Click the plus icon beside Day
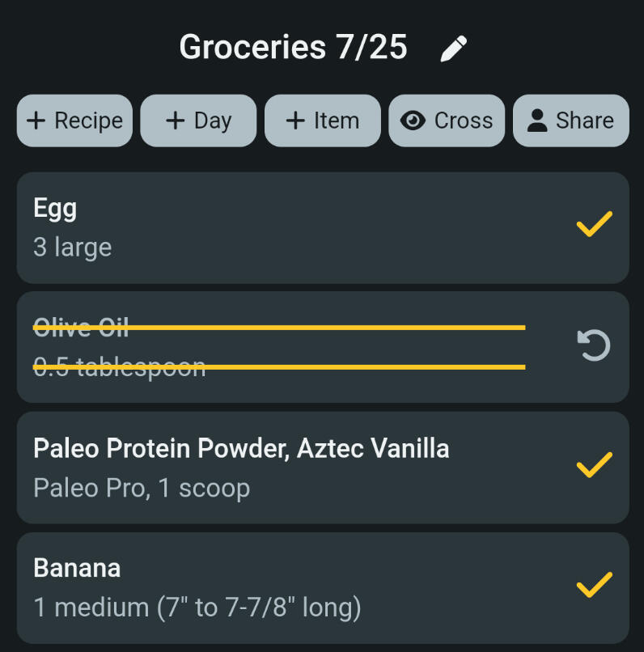Image resolution: width=644 pixels, height=652 pixels. point(175,121)
